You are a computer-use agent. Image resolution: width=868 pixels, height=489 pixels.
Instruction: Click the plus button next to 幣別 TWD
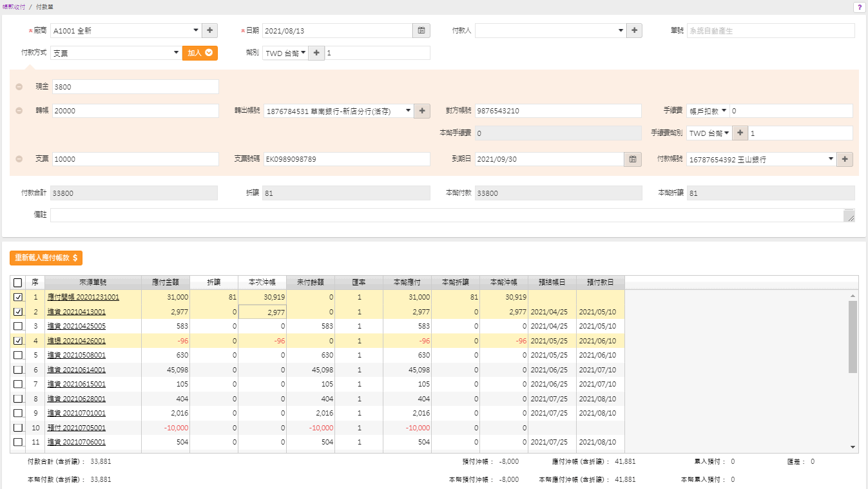tap(316, 53)
